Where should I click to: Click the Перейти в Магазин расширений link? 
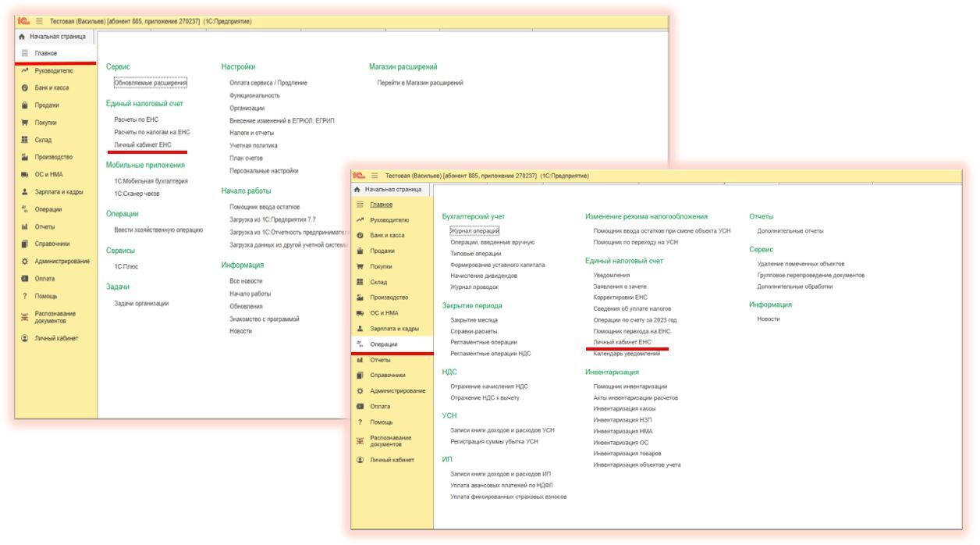click(x=420, y=83)
